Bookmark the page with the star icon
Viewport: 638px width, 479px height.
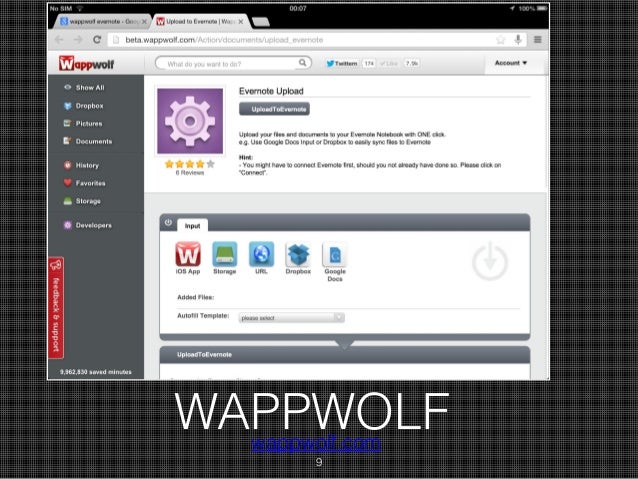tap(500, 40)
